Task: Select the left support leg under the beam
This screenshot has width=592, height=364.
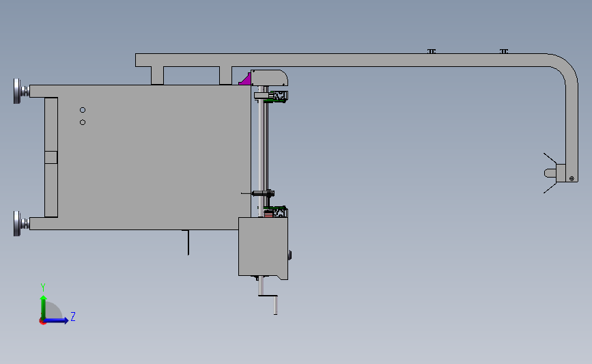Action: pyautogui.click(x=158, y=76)
